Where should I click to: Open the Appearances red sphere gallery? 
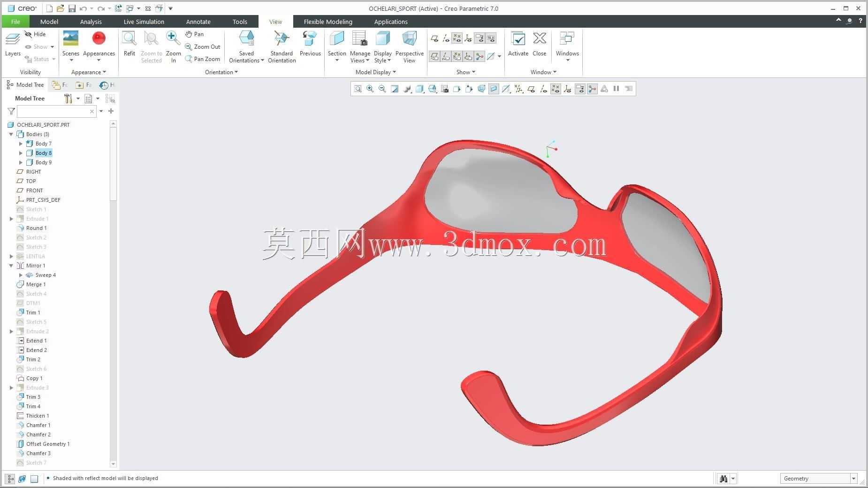point(99,45)
